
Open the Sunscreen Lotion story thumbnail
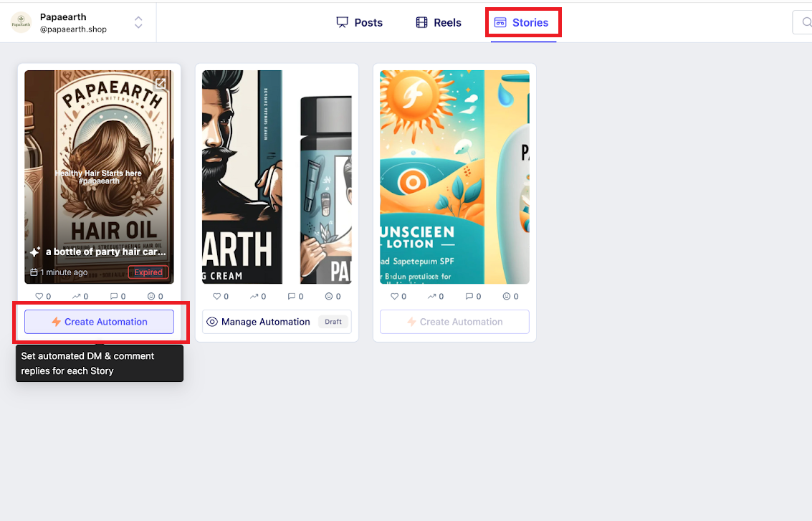point(454,177)
